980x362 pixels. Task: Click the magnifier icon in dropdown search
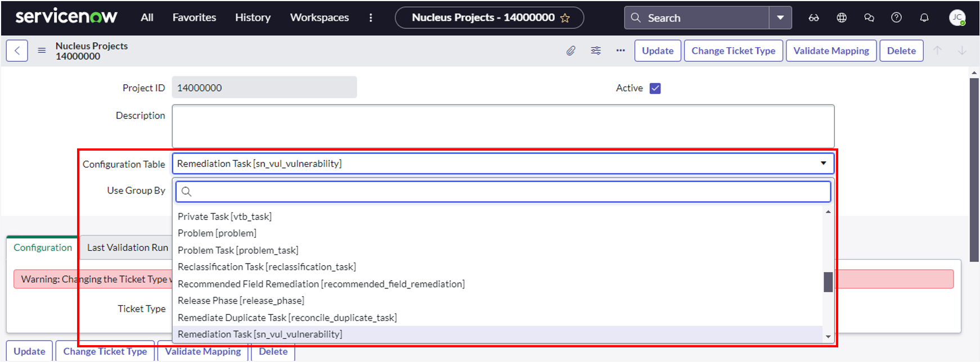point(187,192)
